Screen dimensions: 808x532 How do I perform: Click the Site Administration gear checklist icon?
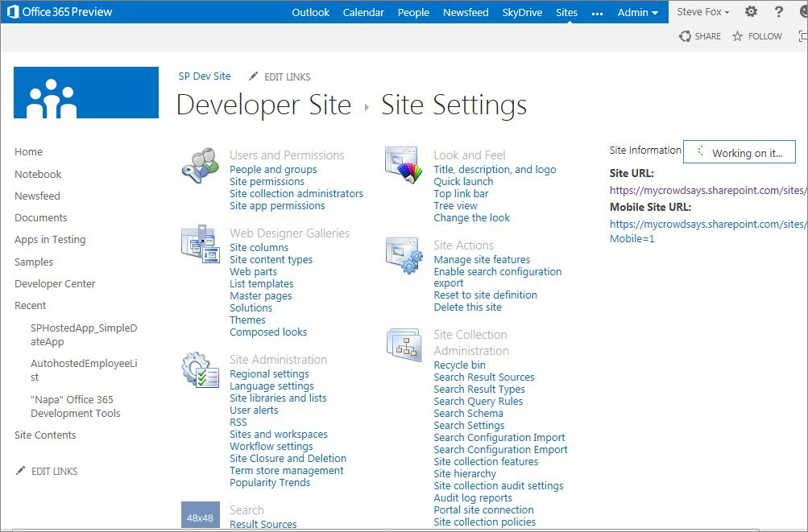(201, 369)
